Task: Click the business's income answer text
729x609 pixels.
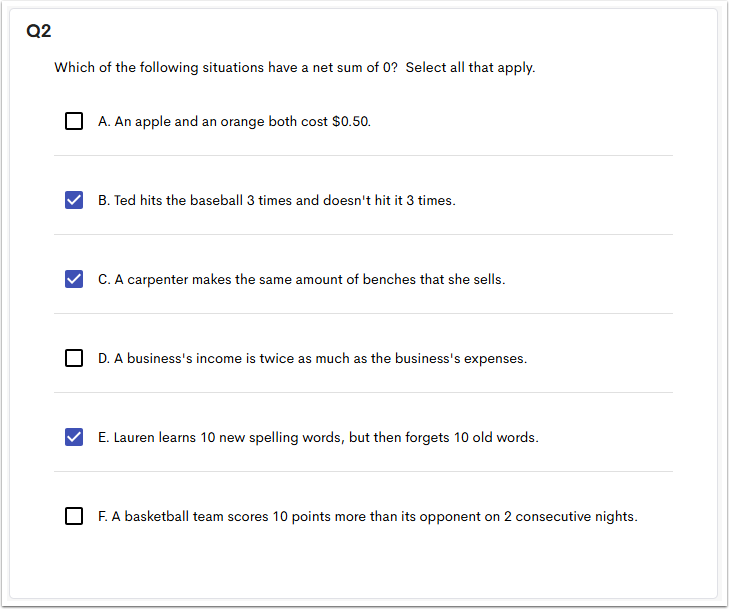Action: tap(312, 358)
